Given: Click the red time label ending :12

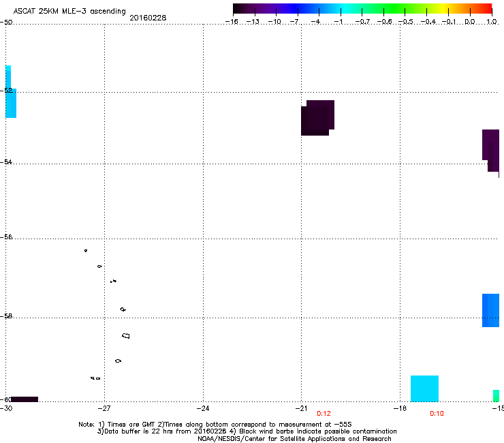Looking at the screenshot, I should click(x=324, y=414).
